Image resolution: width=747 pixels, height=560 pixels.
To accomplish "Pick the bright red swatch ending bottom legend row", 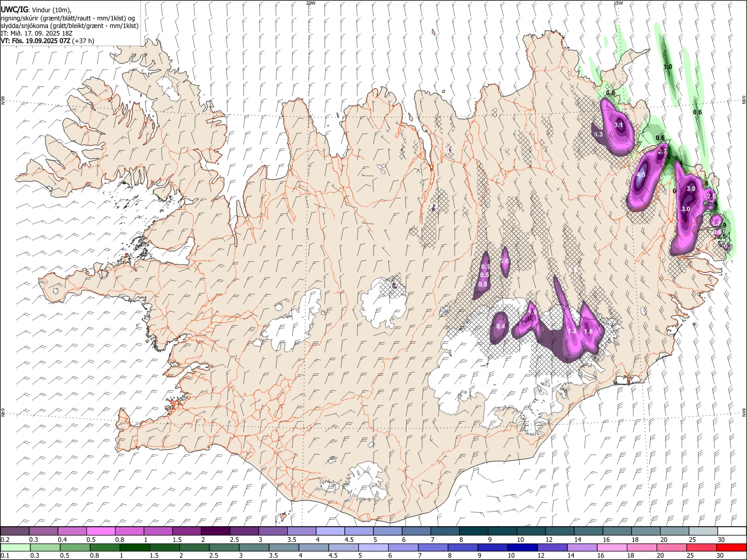I will pos(731,548).
